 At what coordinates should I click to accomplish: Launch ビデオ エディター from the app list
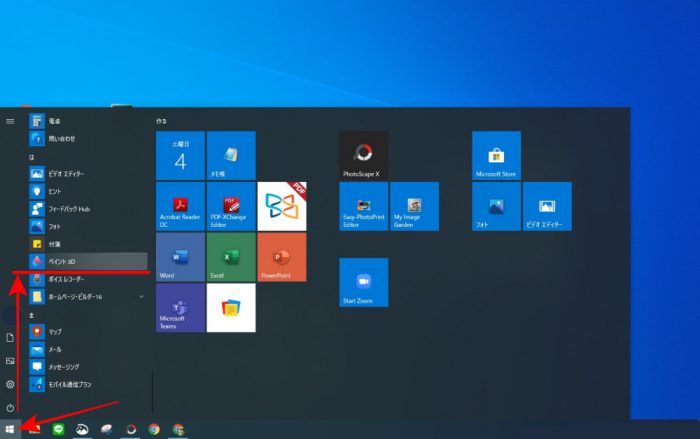pyautogui.click(x=88, y=173)
